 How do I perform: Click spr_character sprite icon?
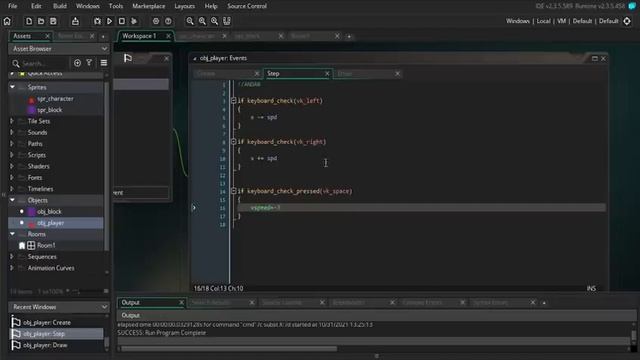(31, 99)
